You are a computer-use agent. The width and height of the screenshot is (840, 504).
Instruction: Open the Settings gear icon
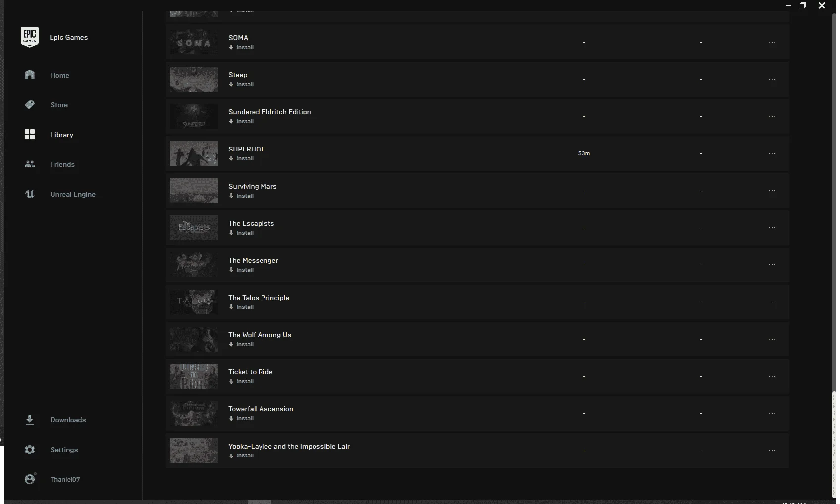(30, 450)
